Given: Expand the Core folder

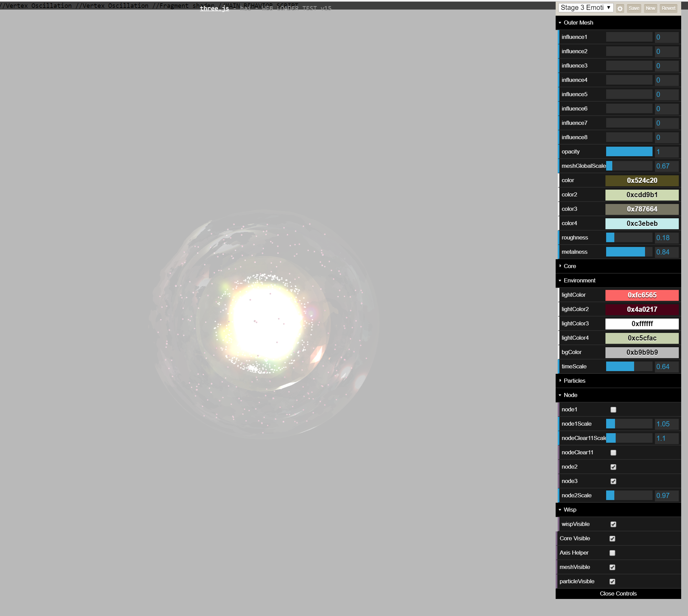Looking at the screenshot, I should tap(618, 266).
